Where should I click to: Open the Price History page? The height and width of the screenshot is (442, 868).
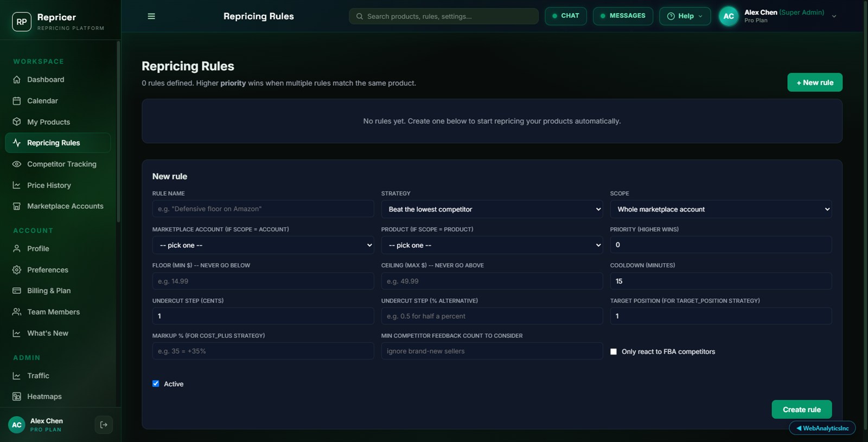[x=58, y=185]
